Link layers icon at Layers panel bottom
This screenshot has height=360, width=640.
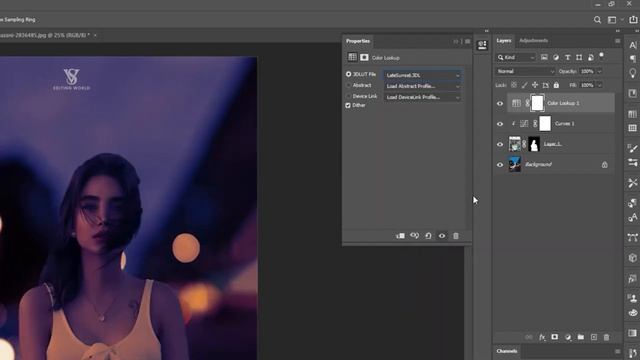coord(529,337)
